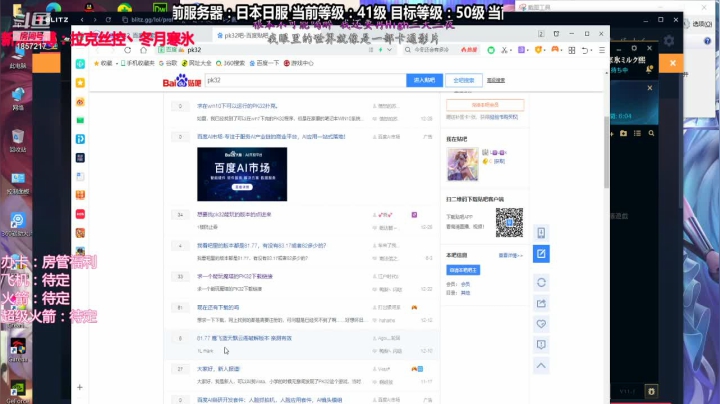Open the 游戏中心 bookmark
This screenshot has height=404, width=720.
coord(298,63)
